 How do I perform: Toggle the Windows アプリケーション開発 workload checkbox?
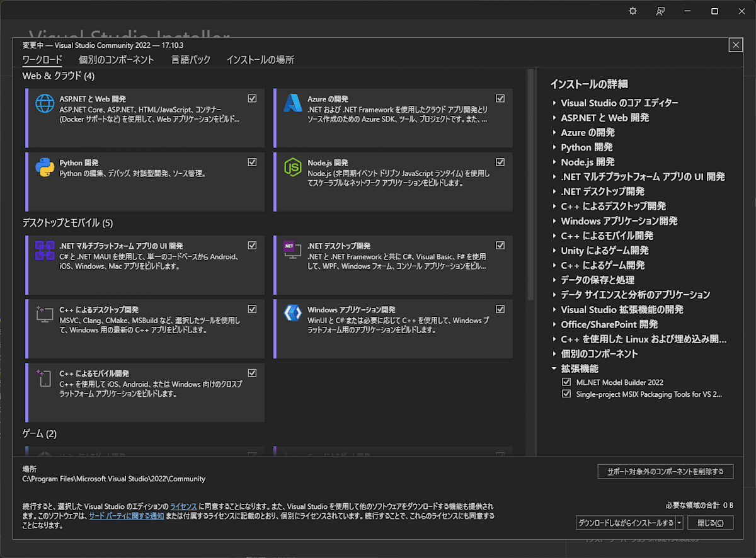pos(500,309)
